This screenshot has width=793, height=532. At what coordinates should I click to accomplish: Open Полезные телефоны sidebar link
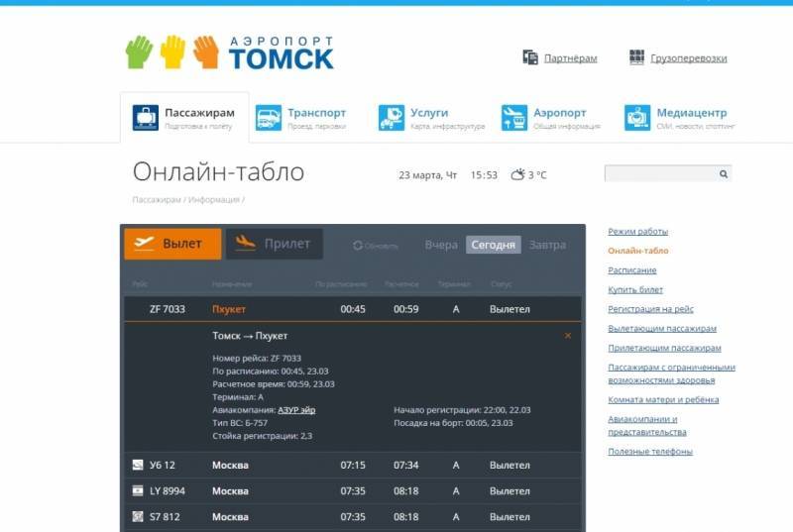pos(650,451)
